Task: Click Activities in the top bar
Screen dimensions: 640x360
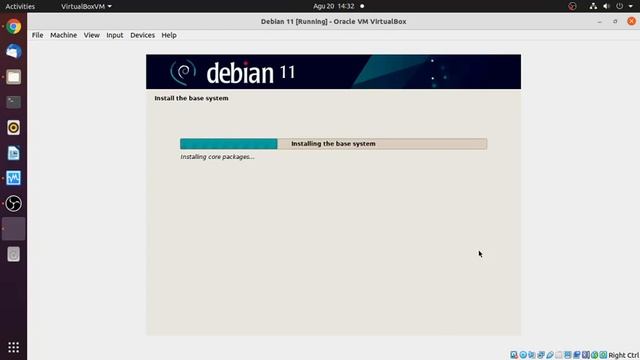Action: coord(20,6)
